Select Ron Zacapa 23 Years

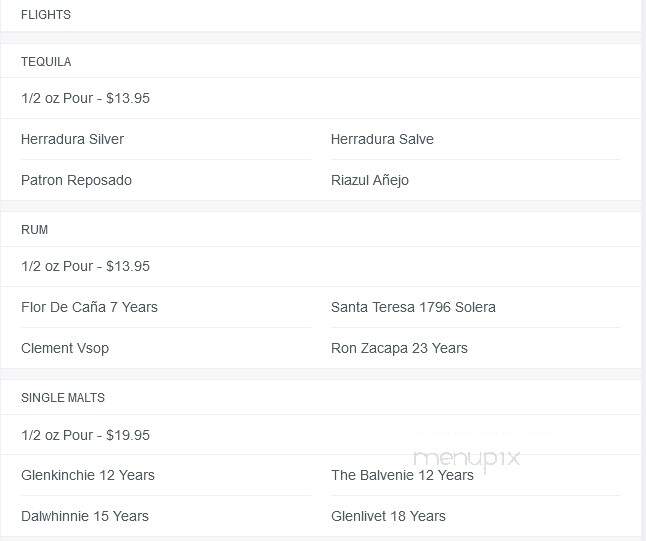tap(399, 348)
